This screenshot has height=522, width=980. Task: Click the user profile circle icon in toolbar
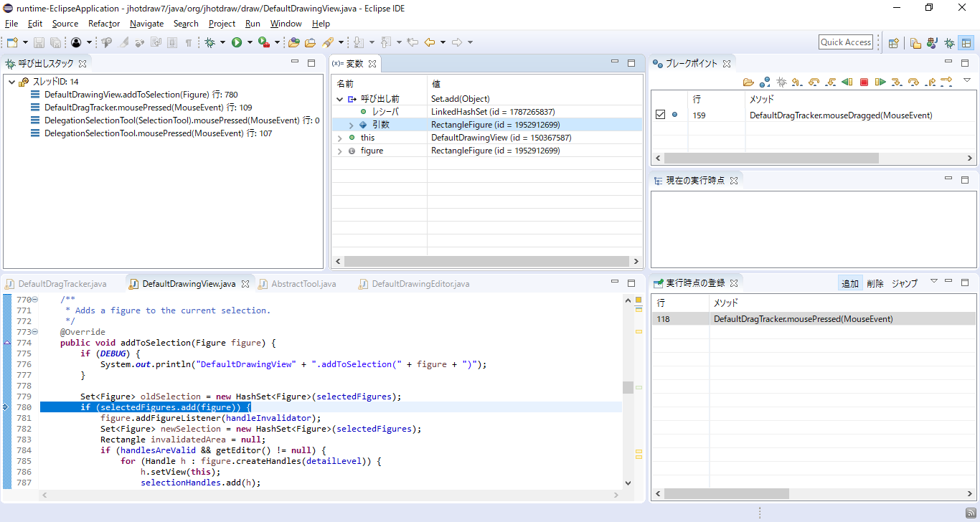click(x=76, y=42)
